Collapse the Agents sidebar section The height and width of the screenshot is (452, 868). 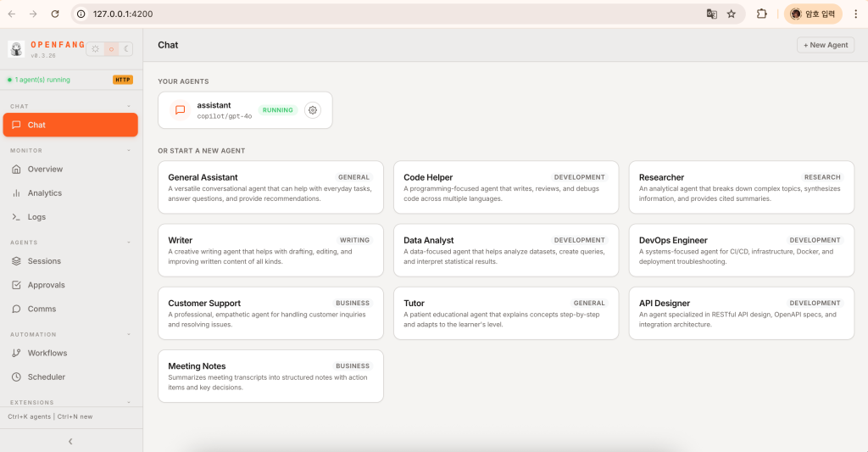(129, 243)
